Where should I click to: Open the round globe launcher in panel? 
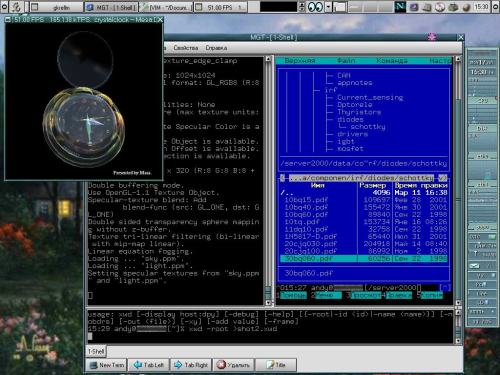(x=466, y=7)
